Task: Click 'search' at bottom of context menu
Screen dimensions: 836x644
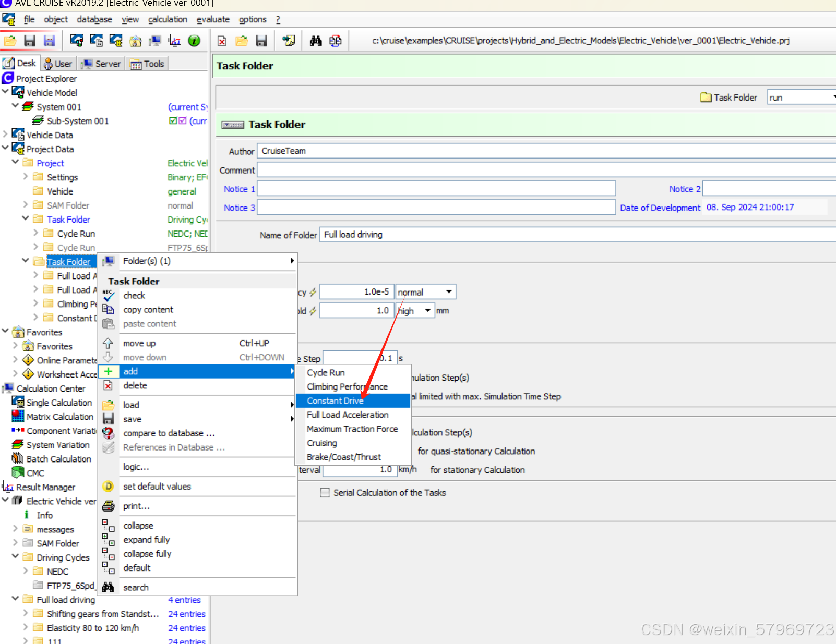Action: 198,587
